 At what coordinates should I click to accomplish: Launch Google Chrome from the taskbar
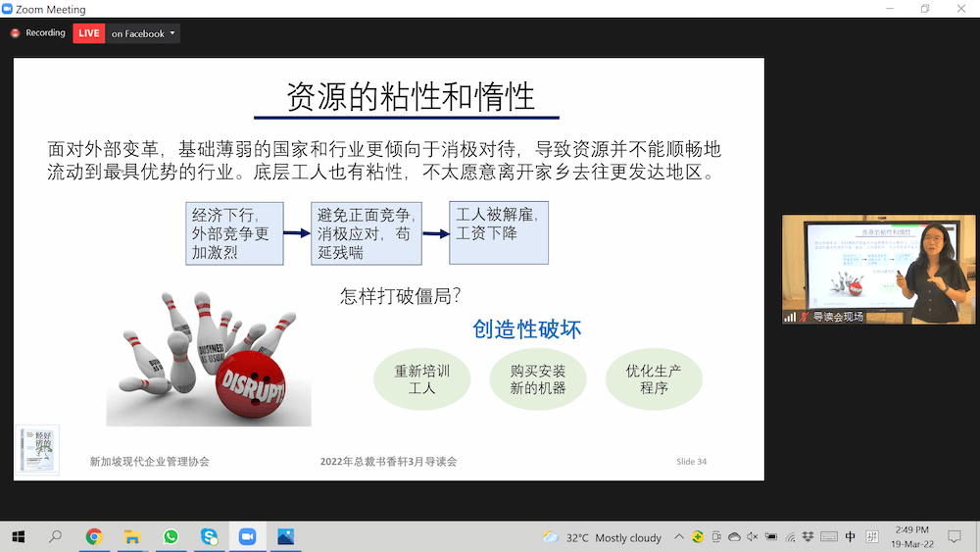coord(94,536)
